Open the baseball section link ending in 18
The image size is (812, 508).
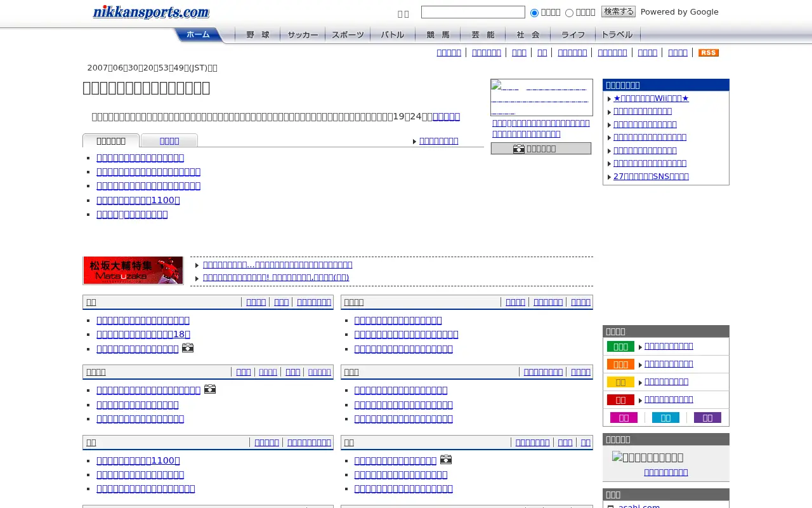click(143, 334)
